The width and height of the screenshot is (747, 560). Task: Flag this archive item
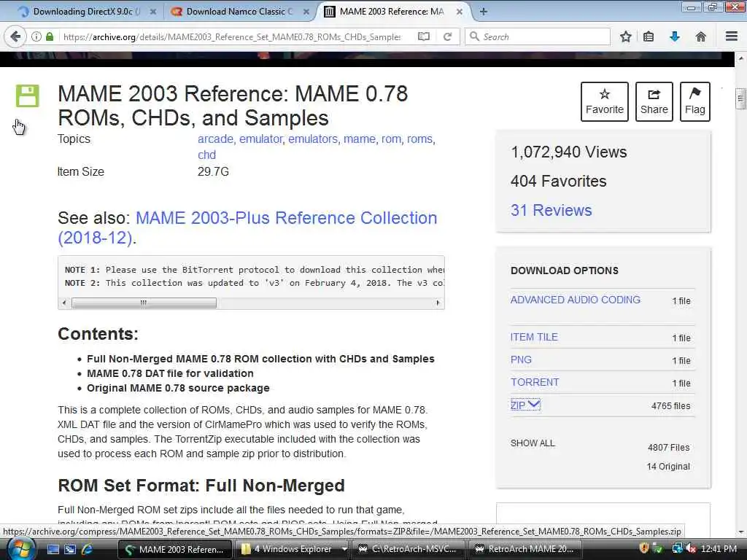[x=695, y=101]
